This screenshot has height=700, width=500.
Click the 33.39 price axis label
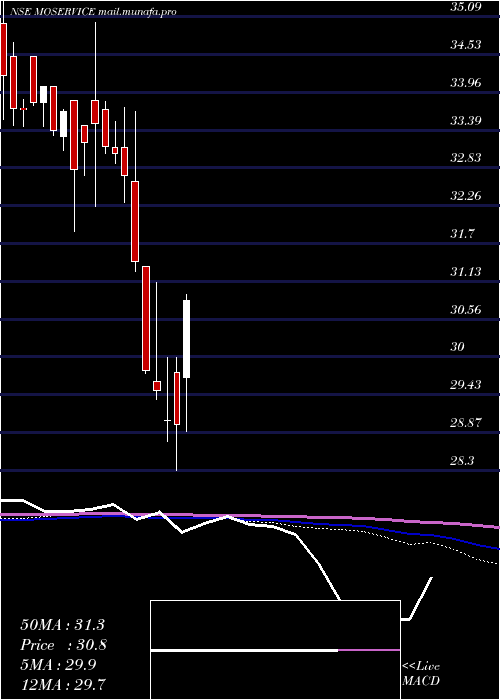(x=466, y=121)
